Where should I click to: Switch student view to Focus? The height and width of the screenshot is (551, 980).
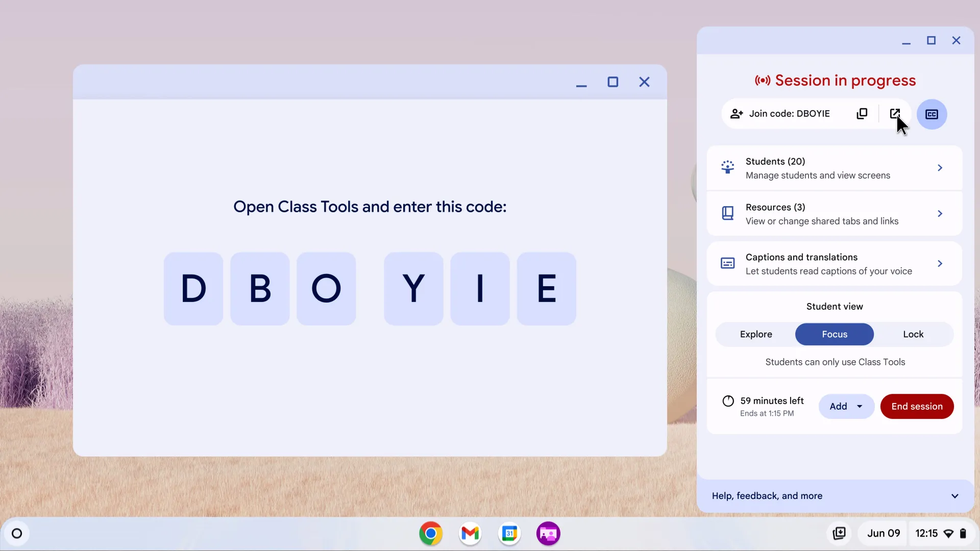(x=834, y=334)
